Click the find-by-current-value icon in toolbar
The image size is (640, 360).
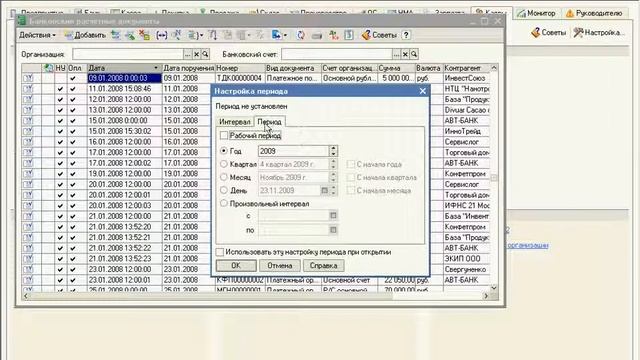tap(176, 35)
